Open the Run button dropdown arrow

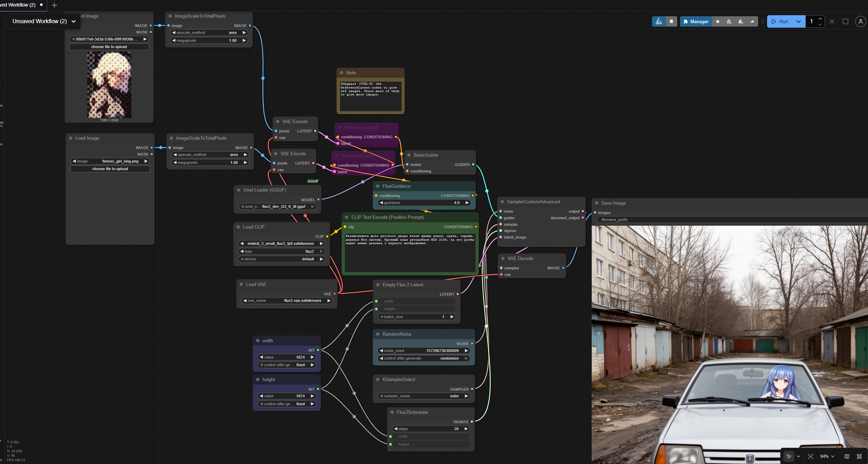click(x=798, y=21)
